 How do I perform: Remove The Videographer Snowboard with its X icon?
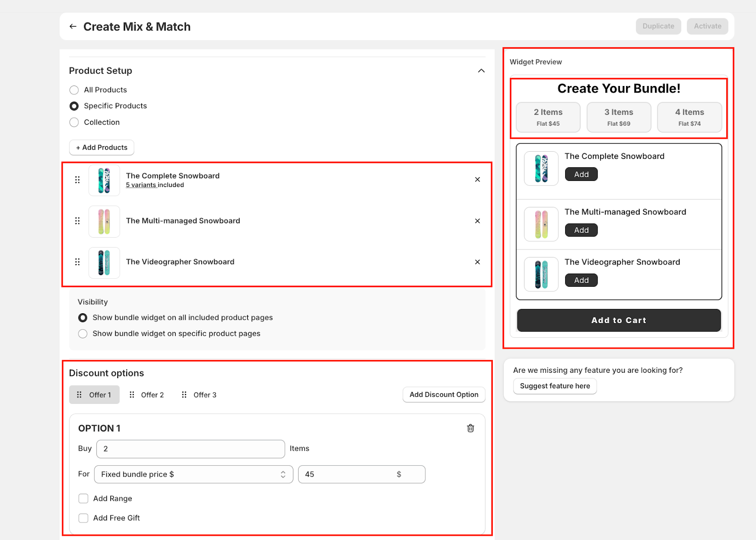[x=477, y=262]
